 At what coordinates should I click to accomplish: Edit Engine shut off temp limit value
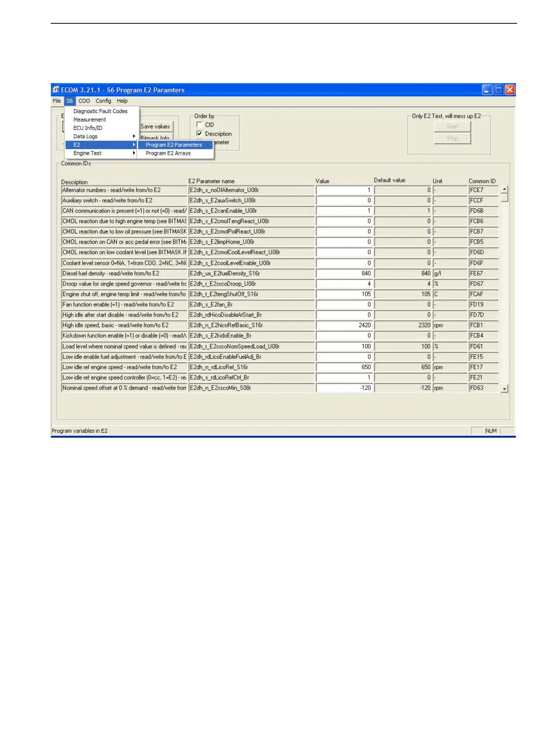click(345, 294)
